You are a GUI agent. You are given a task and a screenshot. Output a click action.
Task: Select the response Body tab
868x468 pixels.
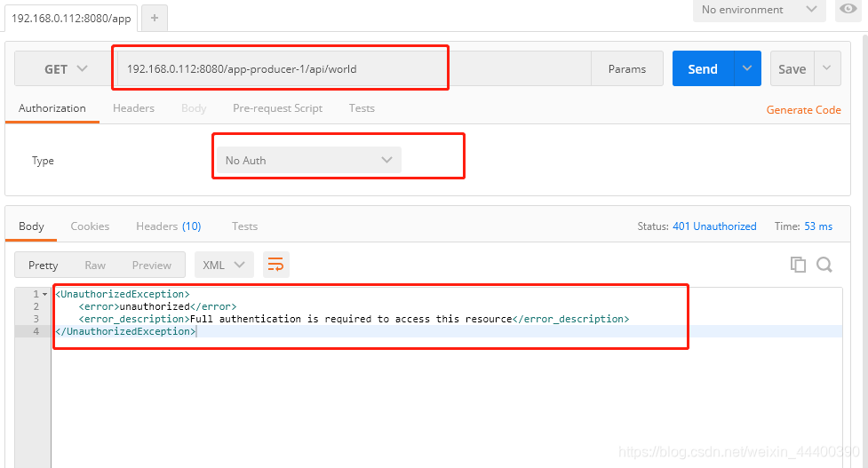pyautogui.click(x=31, y=226)
